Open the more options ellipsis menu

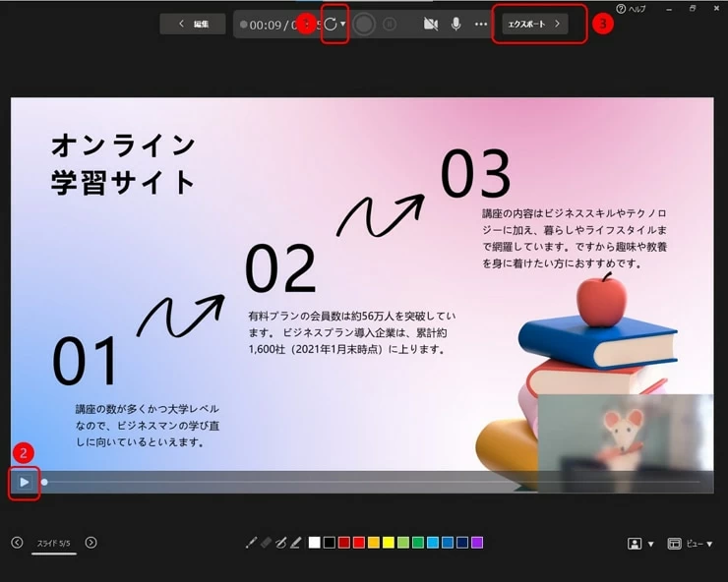pyautogui.click(x=481, y=24)
